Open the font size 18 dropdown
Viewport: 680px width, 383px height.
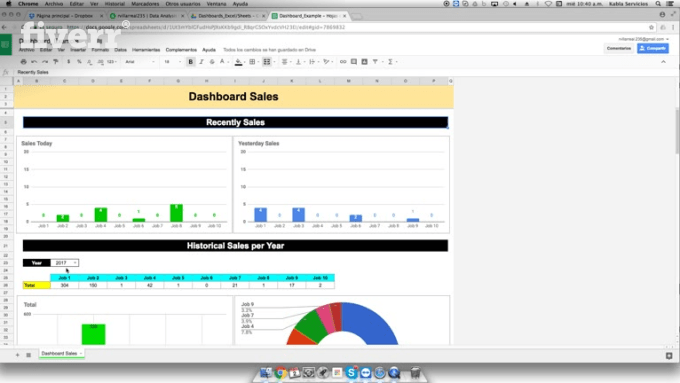172,62
